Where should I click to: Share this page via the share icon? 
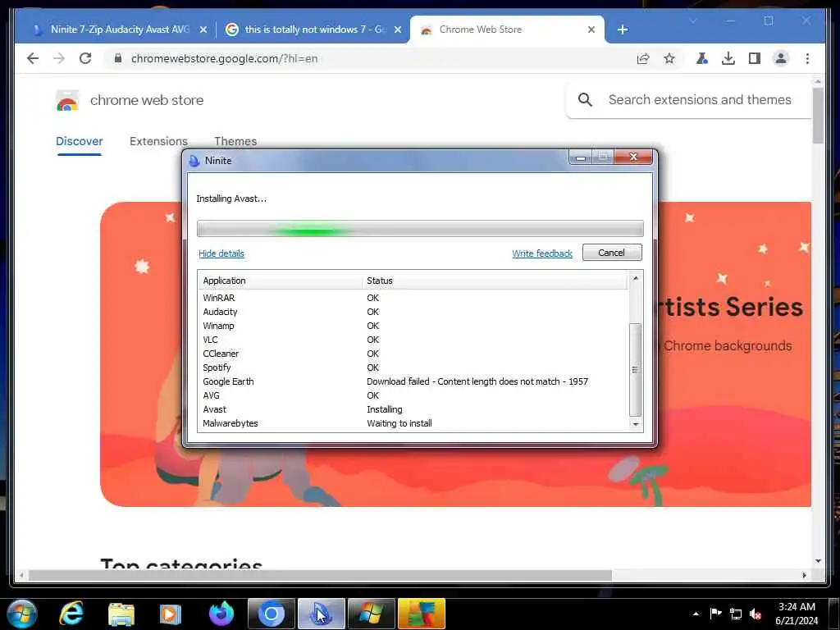pos(643,58)
